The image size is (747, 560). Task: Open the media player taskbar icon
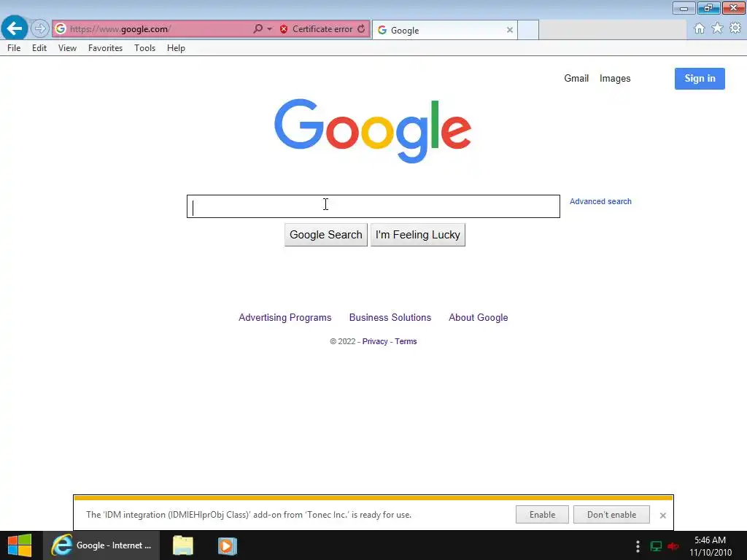[228, 545]
